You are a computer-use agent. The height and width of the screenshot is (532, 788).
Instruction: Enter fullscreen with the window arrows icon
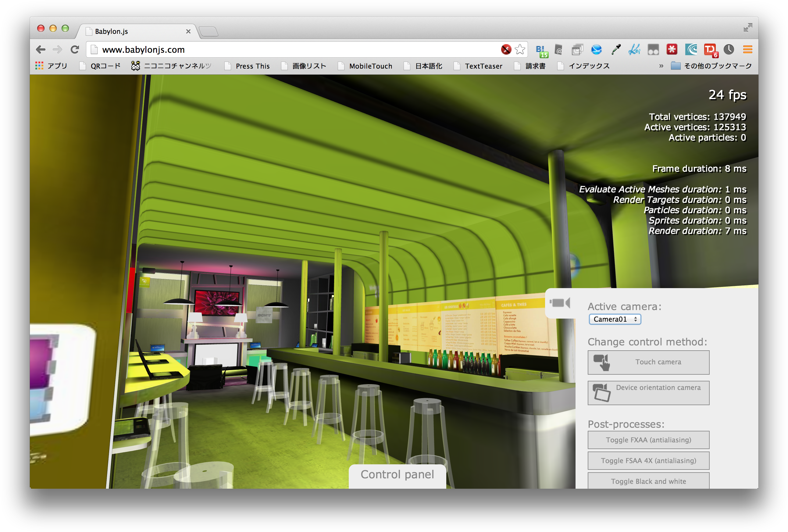point(748,27)
